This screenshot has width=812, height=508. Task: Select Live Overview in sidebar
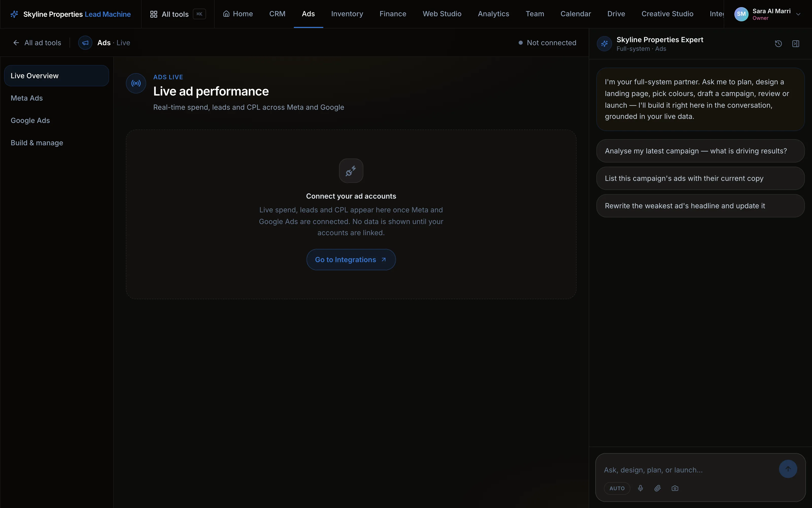click(x=56, y=76)
